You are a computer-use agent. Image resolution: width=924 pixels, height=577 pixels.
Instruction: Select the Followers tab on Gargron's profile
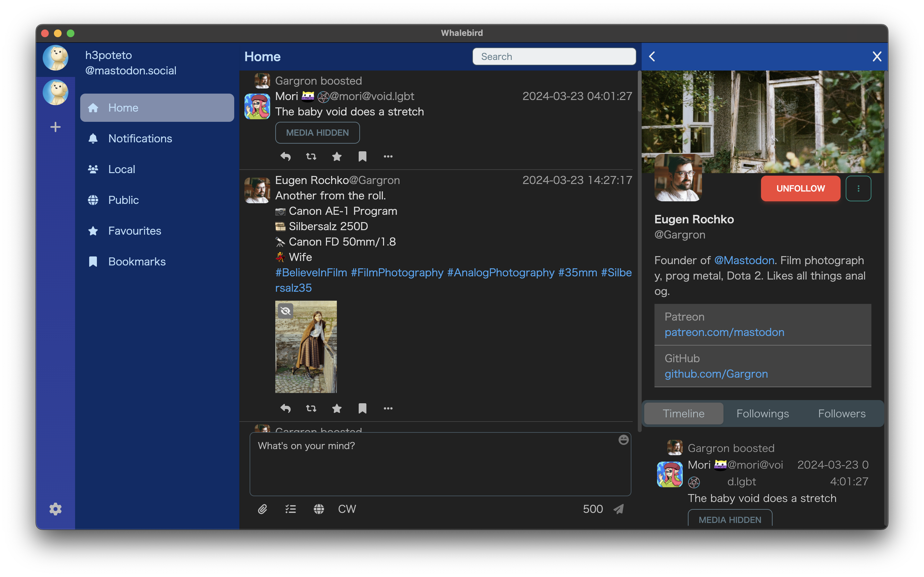pos(842,414)
